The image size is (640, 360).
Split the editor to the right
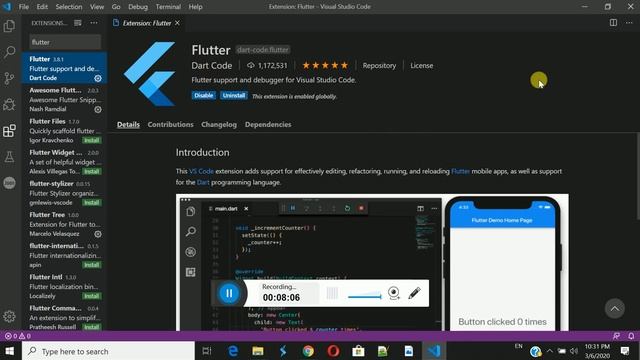click(613, 23)
